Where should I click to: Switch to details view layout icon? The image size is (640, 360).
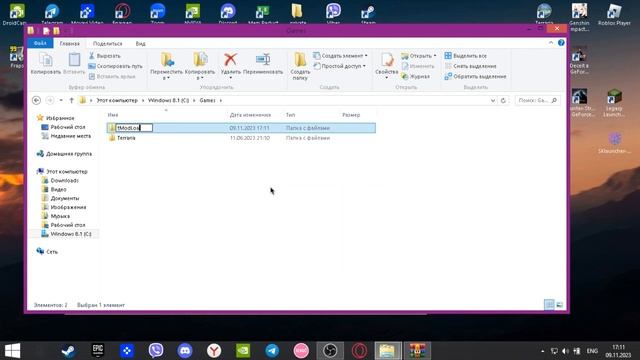[549, 304]
